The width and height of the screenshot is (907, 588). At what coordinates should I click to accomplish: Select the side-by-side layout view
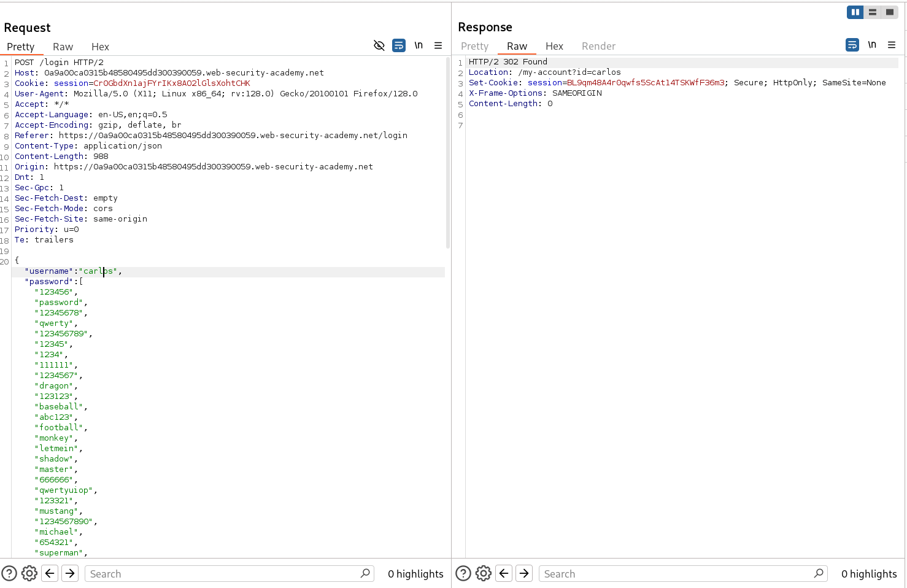click(x=855, y=12)
